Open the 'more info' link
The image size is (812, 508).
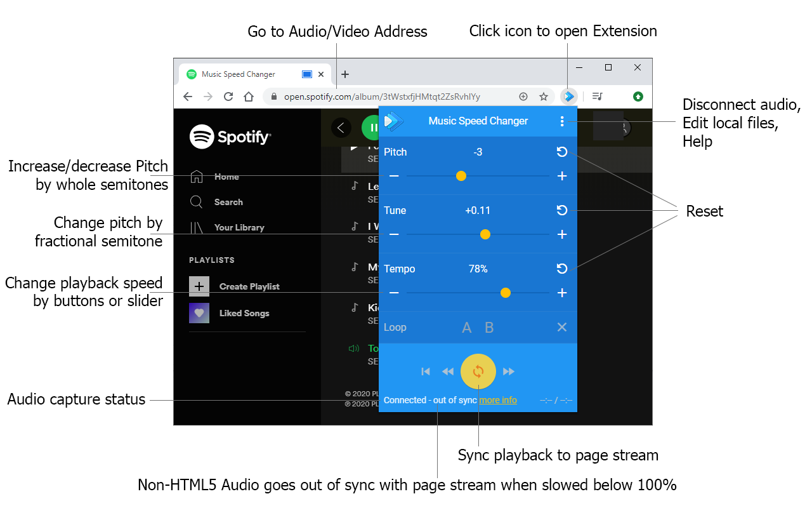click(498, 400)
